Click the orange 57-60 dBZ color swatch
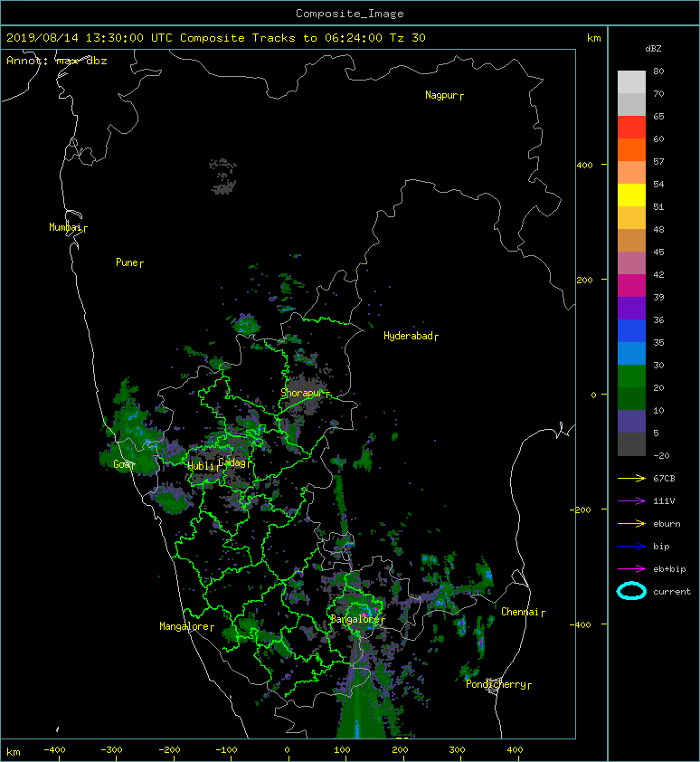Image resolution: width=700 pixels, height=762 pixels. (631, 150)
